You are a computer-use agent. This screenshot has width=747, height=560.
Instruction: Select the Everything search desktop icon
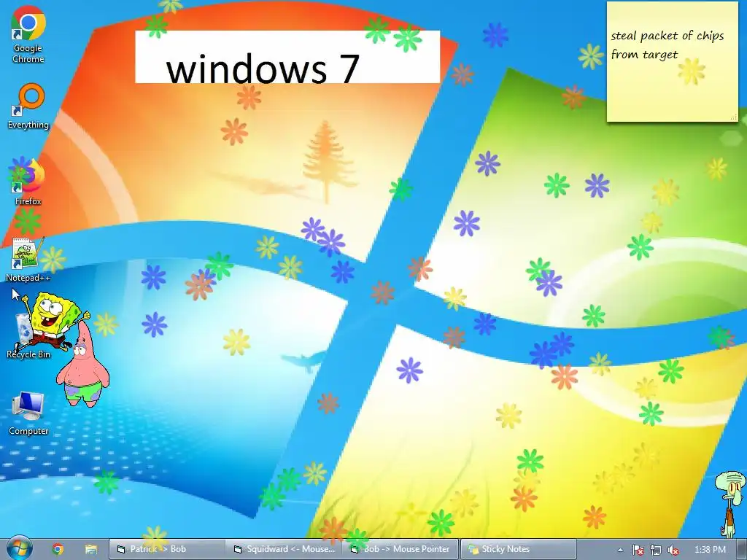pos(28,106)
